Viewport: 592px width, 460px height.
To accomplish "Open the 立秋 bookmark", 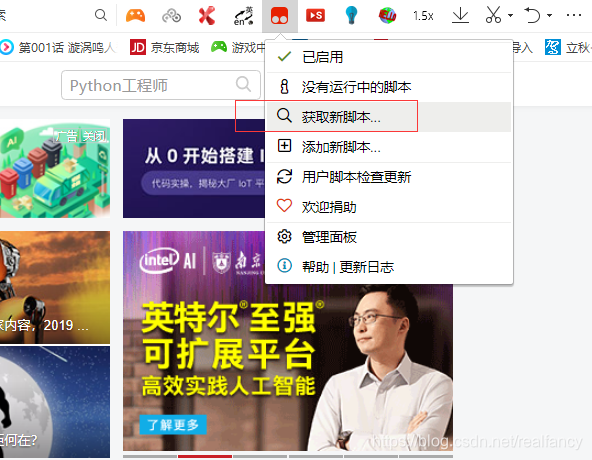I will pos(567,48).
